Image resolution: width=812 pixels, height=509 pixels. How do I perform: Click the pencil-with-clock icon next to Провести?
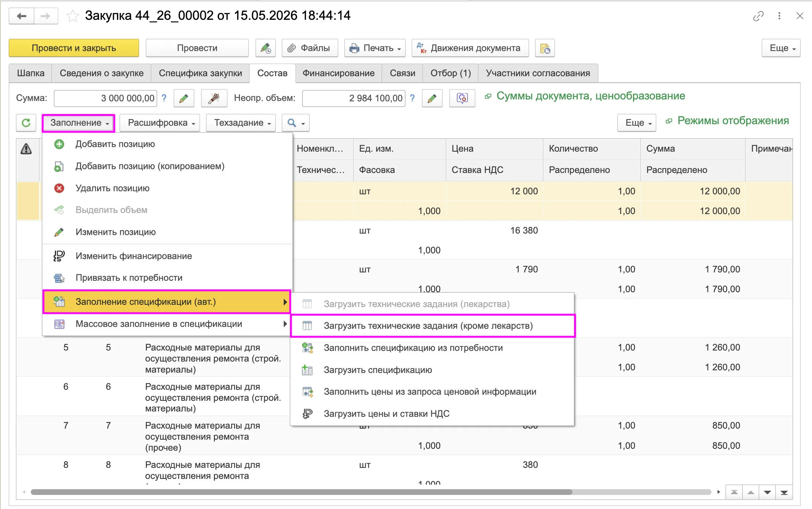tap(265, 48)
